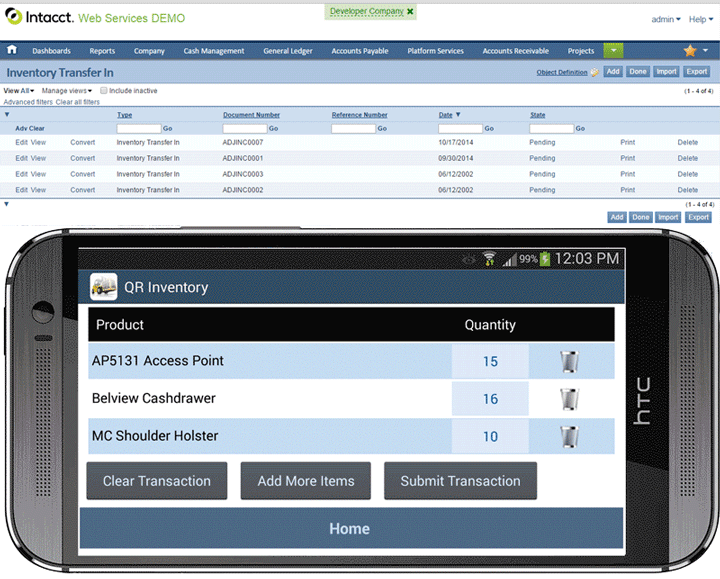Close the Developer Company tag
This screenshot has width=720, height=579.
click(x=410, y=11)
